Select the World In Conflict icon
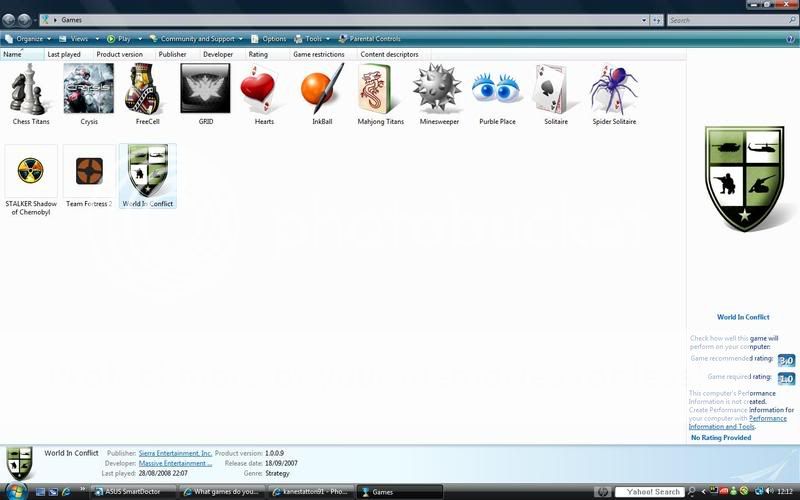The width and height of the screenshot is (800, 500). coord(147,171)
